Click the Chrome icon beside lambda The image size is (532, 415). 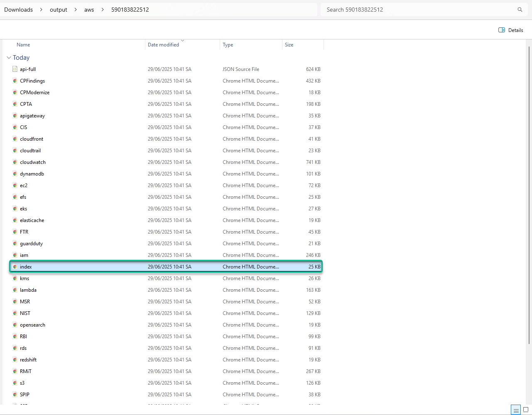15,290
